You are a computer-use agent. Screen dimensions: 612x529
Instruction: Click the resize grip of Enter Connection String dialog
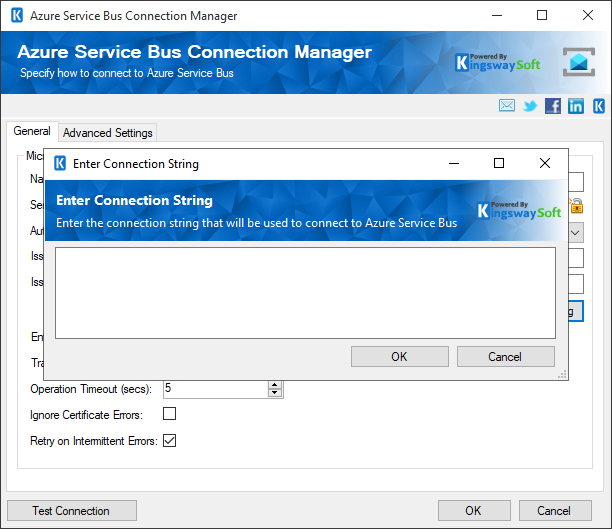(x=562, y=375)
